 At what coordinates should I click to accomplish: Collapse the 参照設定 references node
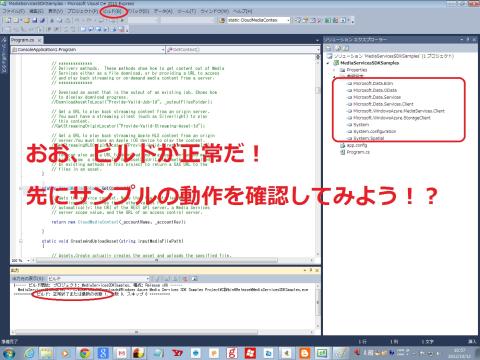[334, 77]
